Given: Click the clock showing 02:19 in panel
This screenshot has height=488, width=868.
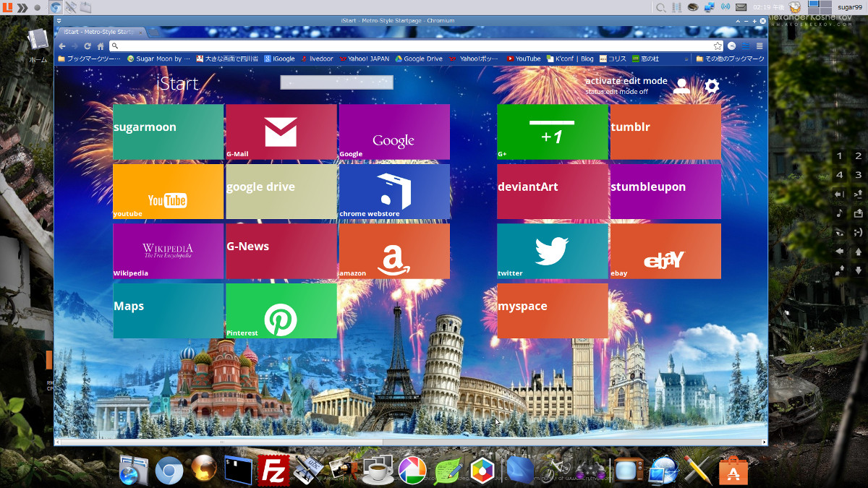Looking at the screenshot, I should point(770,7).
